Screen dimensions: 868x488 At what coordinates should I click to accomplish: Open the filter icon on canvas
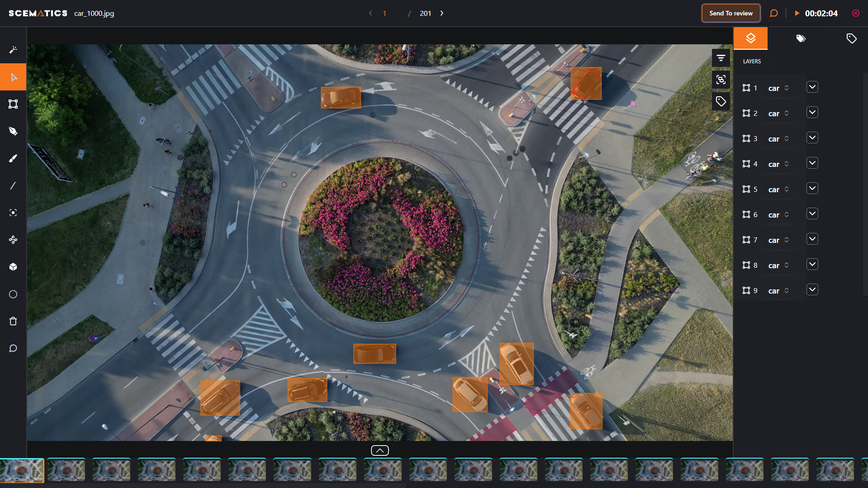click(721, 58)
